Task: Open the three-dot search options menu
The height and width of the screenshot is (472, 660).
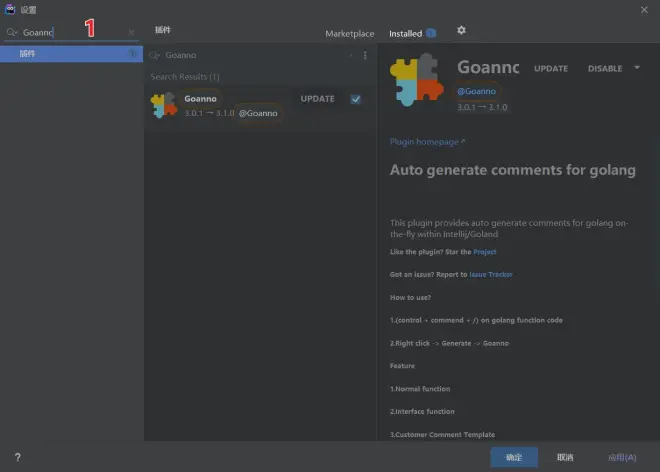Action: (365, 55)
